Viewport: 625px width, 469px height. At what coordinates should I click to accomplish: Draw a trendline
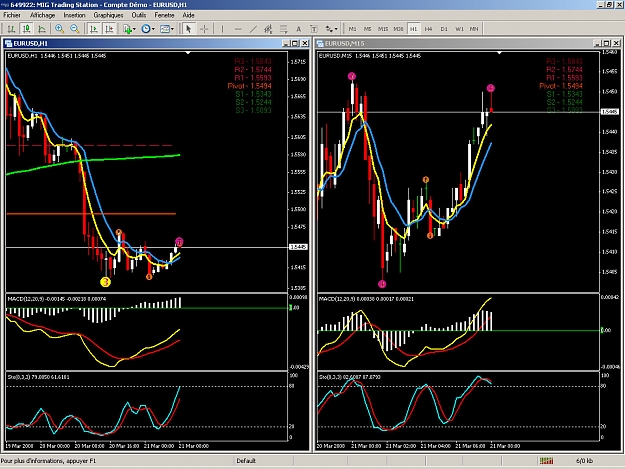(253, 29)
